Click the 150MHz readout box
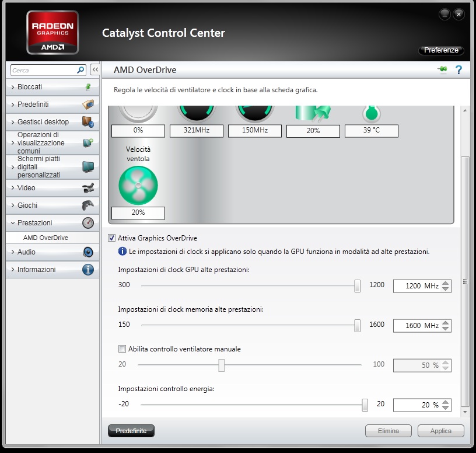 coord(255,131)
